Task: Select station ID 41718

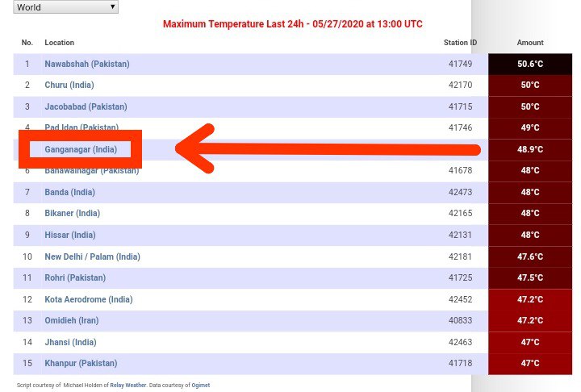Action: 460,363
